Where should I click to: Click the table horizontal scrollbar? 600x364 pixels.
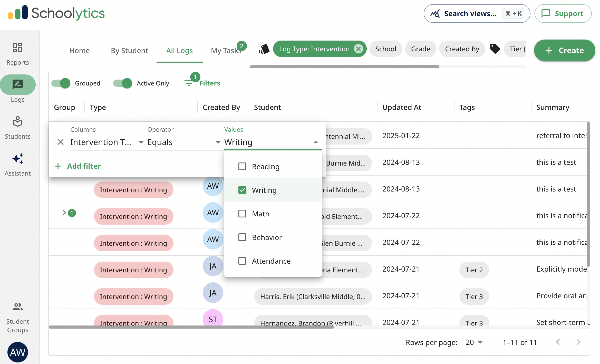point(191,327)
